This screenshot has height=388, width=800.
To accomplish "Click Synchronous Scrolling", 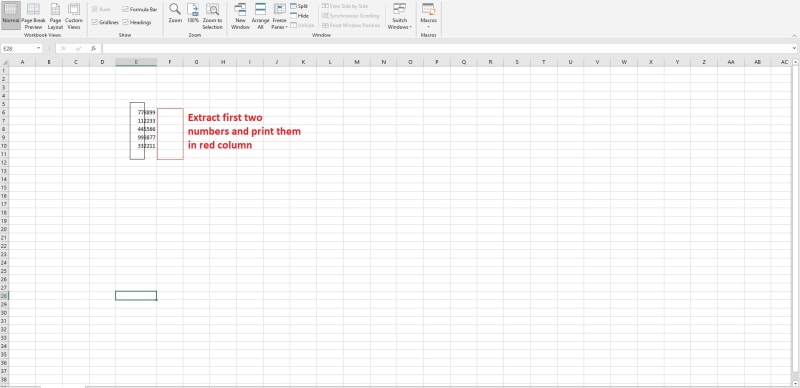I will (351, 15).
